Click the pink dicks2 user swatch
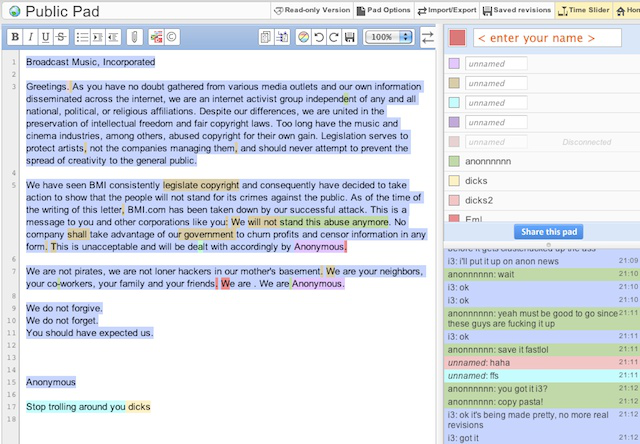This screenshot has width=640, height=444. [454, 200]
